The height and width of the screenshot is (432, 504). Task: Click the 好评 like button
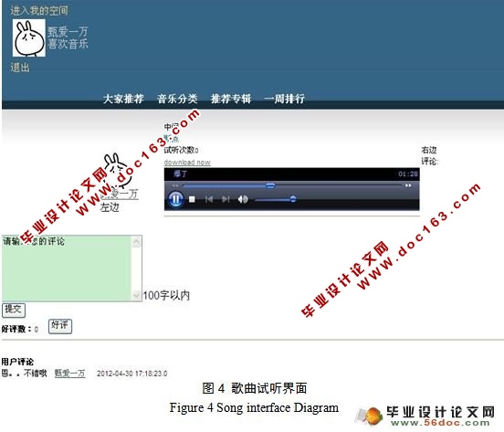tap(60, 326)
